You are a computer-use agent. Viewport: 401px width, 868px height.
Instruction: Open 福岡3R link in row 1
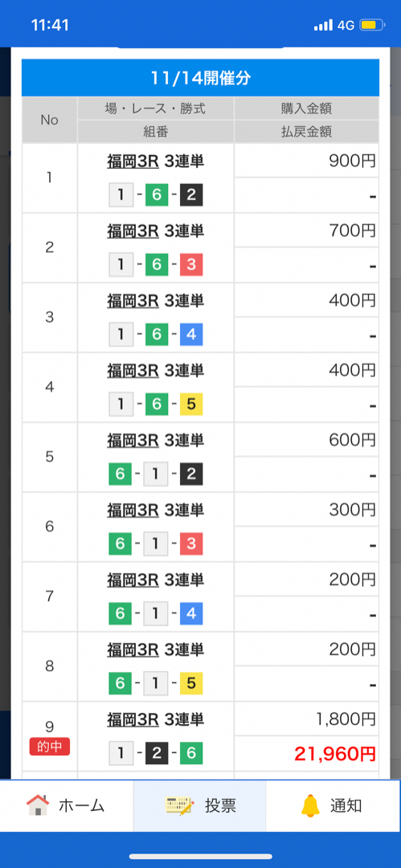pos(133,161)
